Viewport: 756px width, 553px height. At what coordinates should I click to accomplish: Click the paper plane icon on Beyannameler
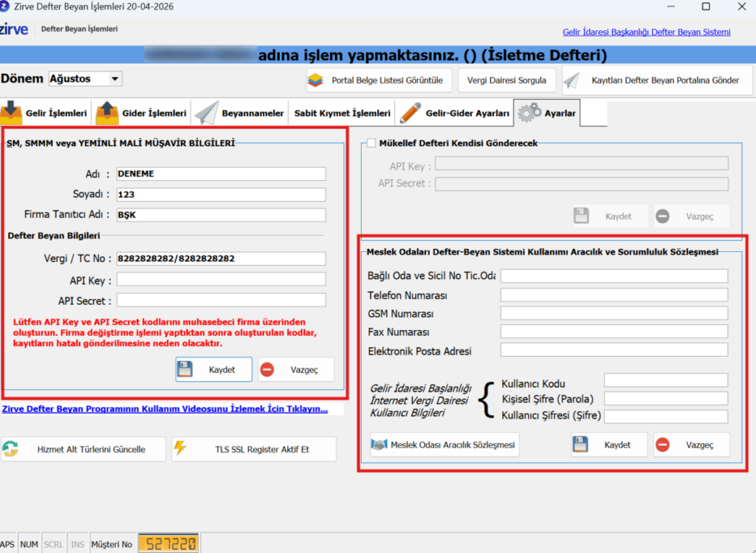207,113
